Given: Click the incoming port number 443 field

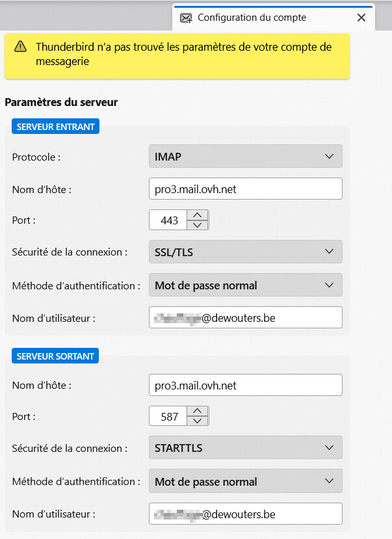Looking at the screenshot, I should click(x=168, y=220).
